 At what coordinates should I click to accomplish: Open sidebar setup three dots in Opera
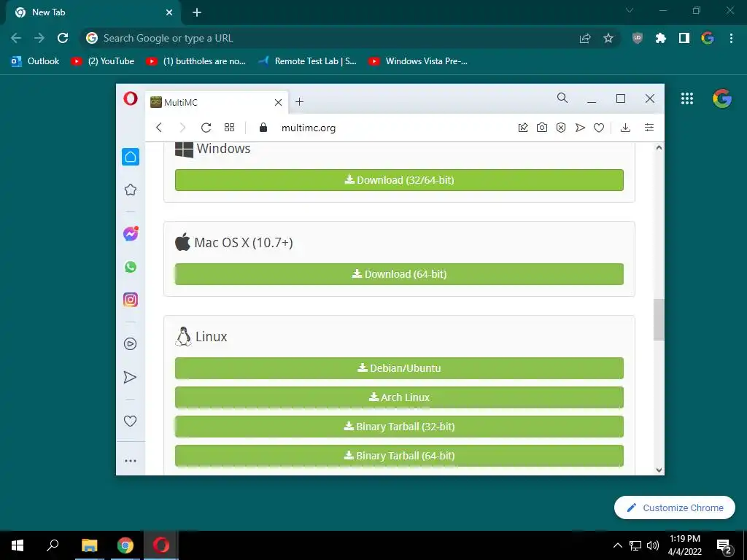(x=130, y=461)
